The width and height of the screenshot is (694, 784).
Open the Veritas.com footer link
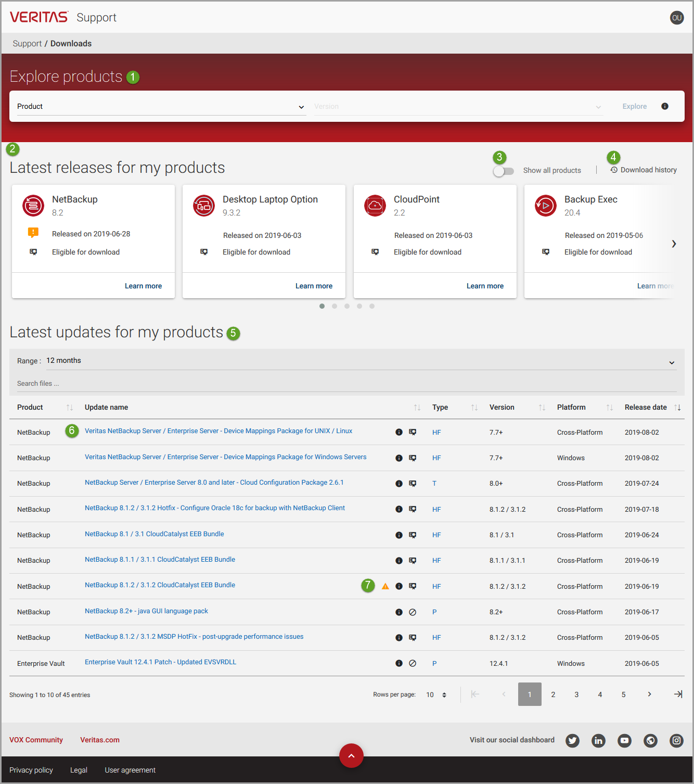[x=100, y=740]
